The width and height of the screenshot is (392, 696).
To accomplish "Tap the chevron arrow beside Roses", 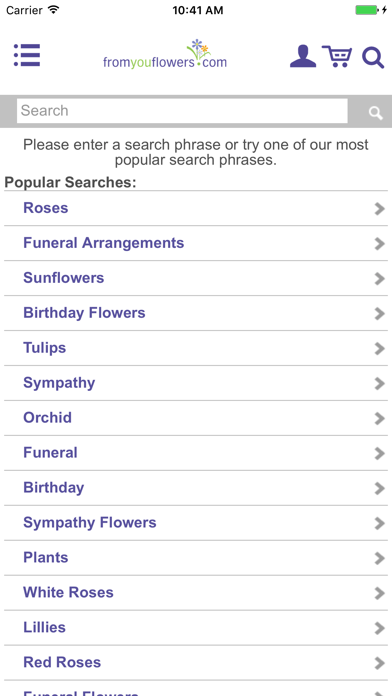I will 379,209.
